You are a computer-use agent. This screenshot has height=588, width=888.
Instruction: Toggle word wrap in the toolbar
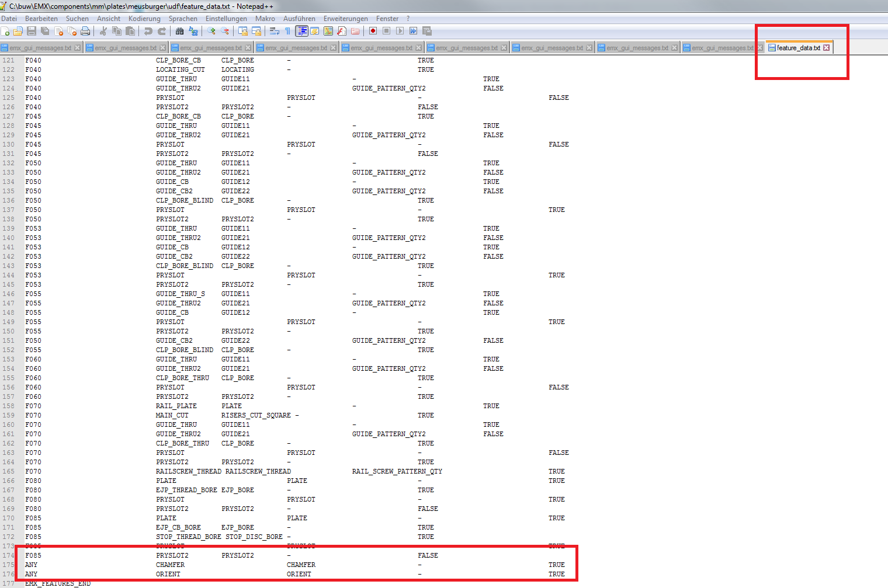click(274, 31)
